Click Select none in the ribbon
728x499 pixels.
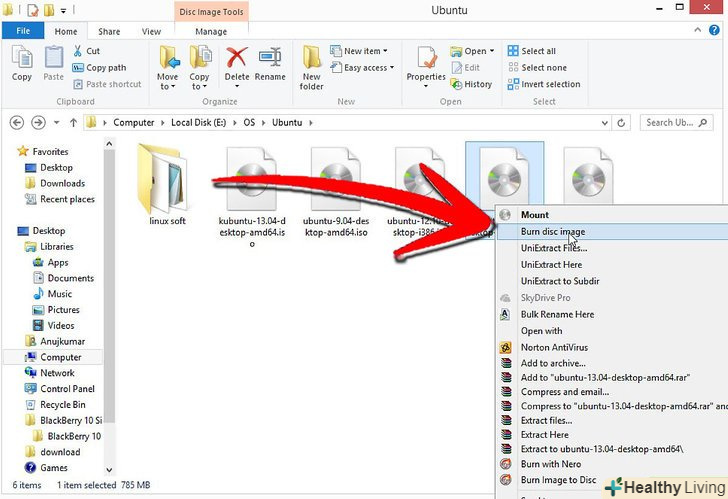click(537, 68)
